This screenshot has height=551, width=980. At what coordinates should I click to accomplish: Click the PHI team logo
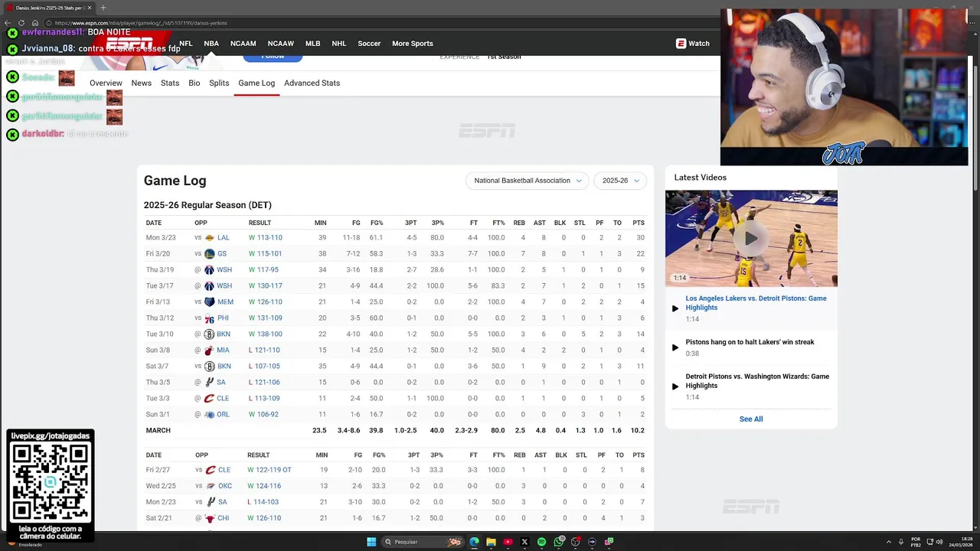tap(209, 318)
